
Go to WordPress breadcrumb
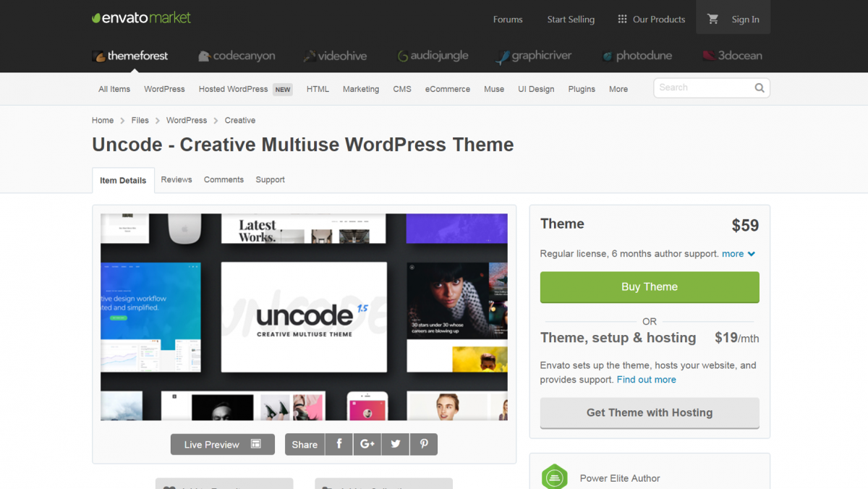pos(187,120)
